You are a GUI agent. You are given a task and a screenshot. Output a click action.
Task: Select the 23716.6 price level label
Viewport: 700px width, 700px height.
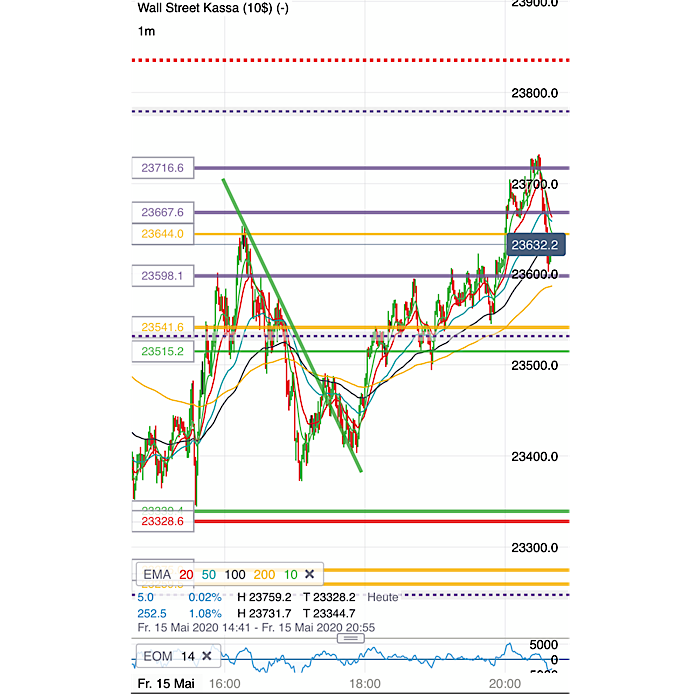click(x=163, y=168)
